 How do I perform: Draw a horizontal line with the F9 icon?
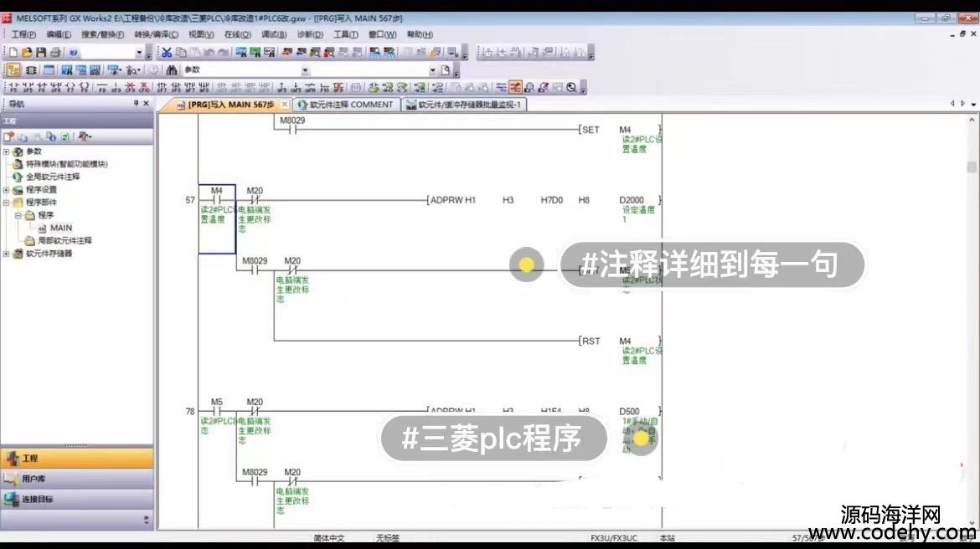102,87
